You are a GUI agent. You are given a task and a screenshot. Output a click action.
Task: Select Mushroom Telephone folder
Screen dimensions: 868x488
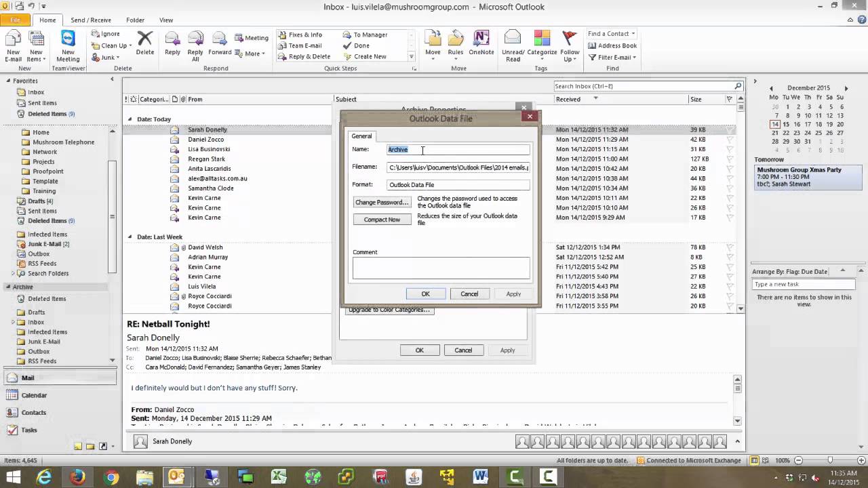[63, 142]
